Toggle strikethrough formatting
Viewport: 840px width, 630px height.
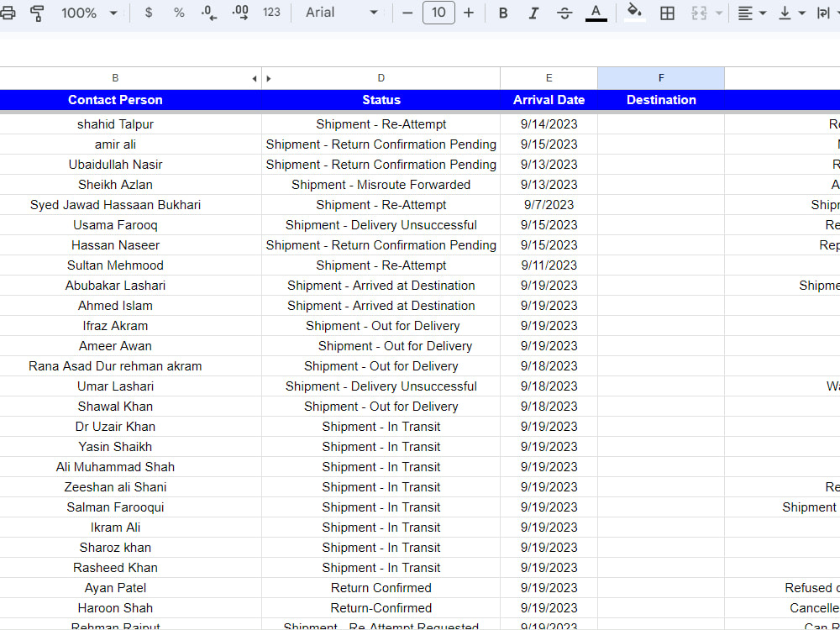pyautogui.click(x=564, y=13)
